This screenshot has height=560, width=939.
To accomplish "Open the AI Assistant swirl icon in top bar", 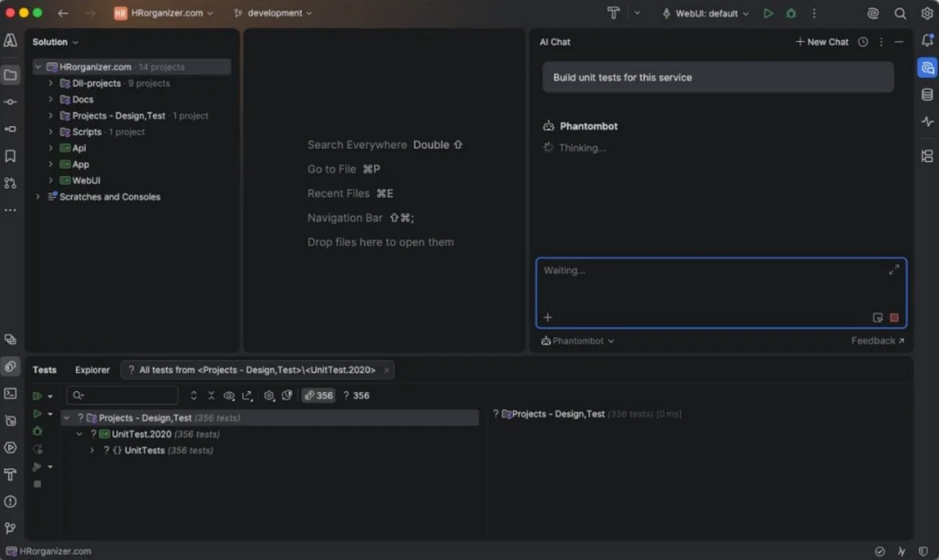I will point(873,13).
